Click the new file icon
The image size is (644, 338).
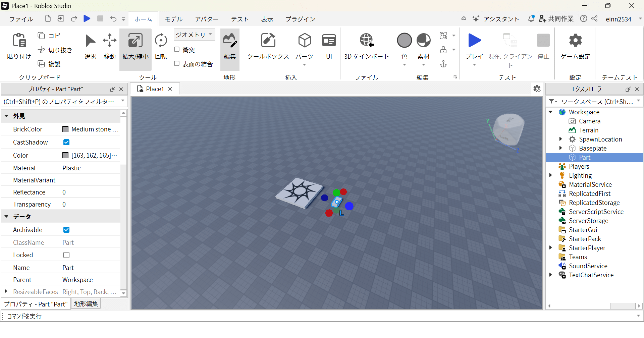(48, 19)
